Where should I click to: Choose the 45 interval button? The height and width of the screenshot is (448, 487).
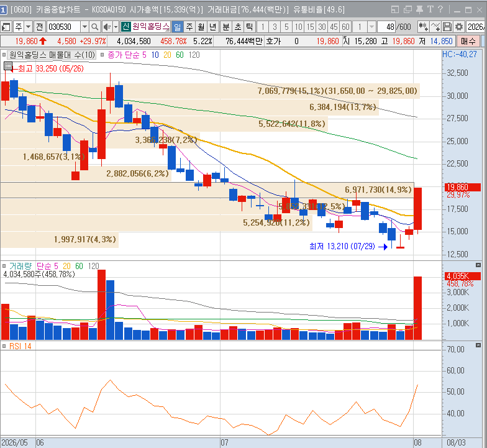[x=334, y=27]
